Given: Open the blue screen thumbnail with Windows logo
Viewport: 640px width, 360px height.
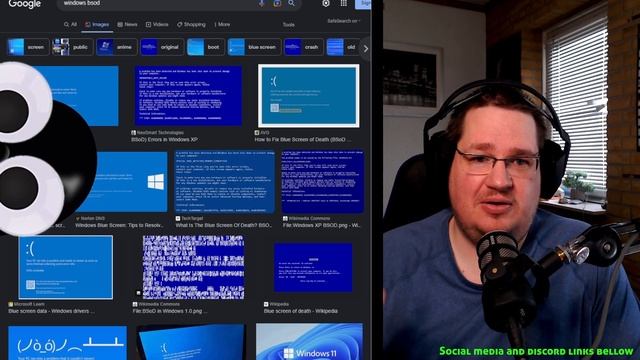Looking at the screenshot, I should click(131, 182).
